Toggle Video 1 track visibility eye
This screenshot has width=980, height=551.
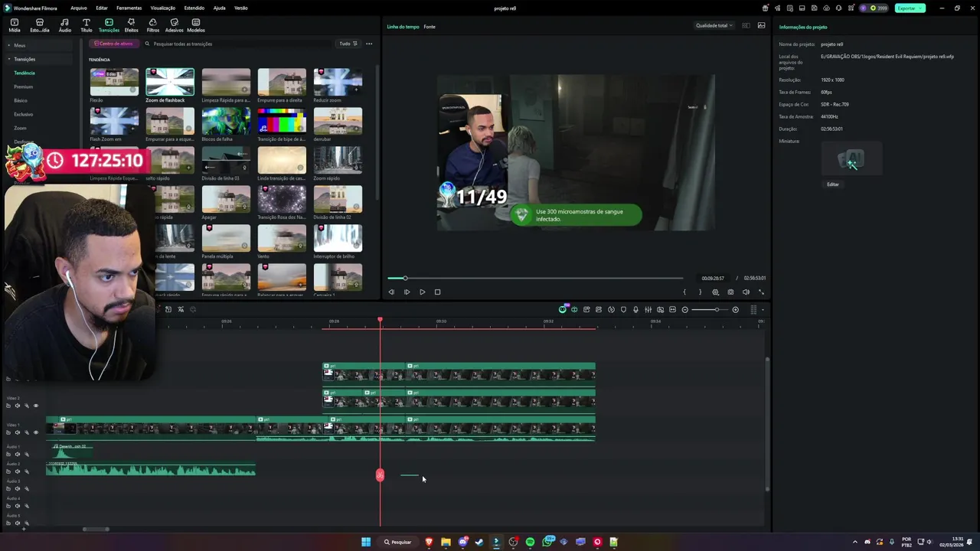click(35, 432)
